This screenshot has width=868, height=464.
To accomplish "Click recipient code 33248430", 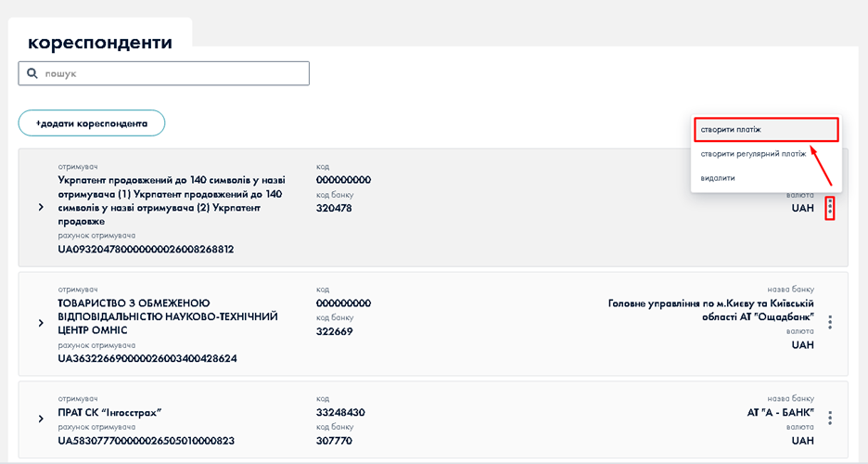I will pyautogui.click(x=340, y=412).
